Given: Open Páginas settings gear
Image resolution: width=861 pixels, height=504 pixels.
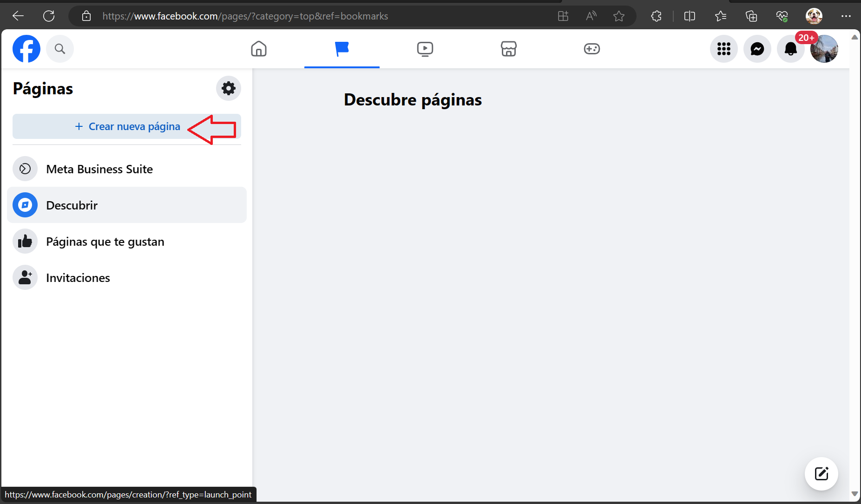Looking at the screenshot, I should pos(228,88).
